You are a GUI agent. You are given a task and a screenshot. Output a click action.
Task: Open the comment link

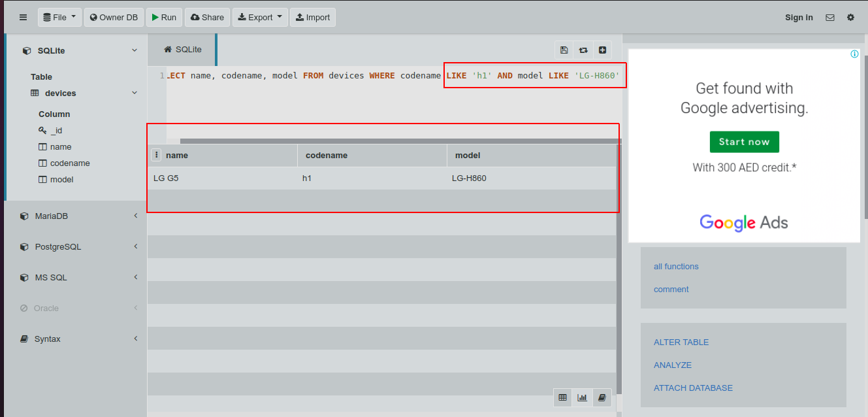[671, 290]
